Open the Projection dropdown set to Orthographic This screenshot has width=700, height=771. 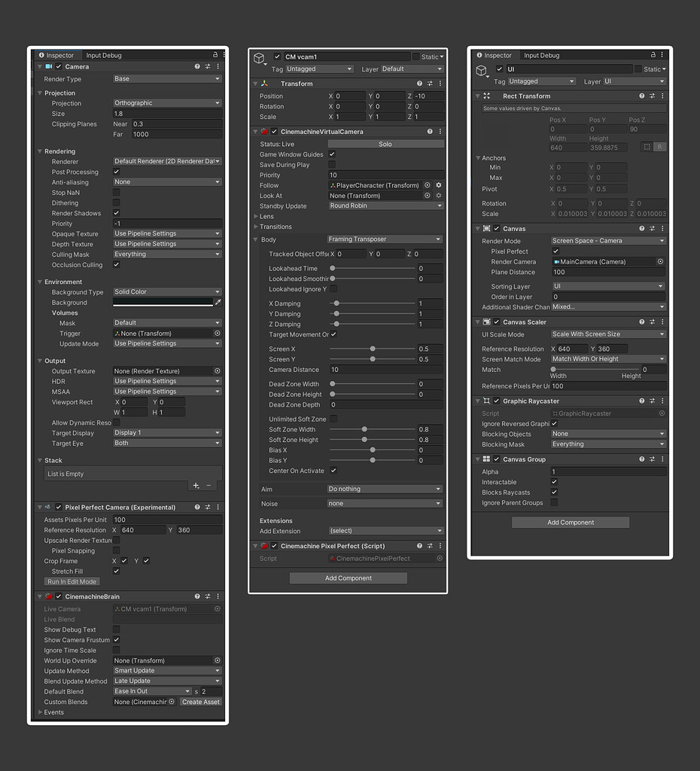coord(167,102)
